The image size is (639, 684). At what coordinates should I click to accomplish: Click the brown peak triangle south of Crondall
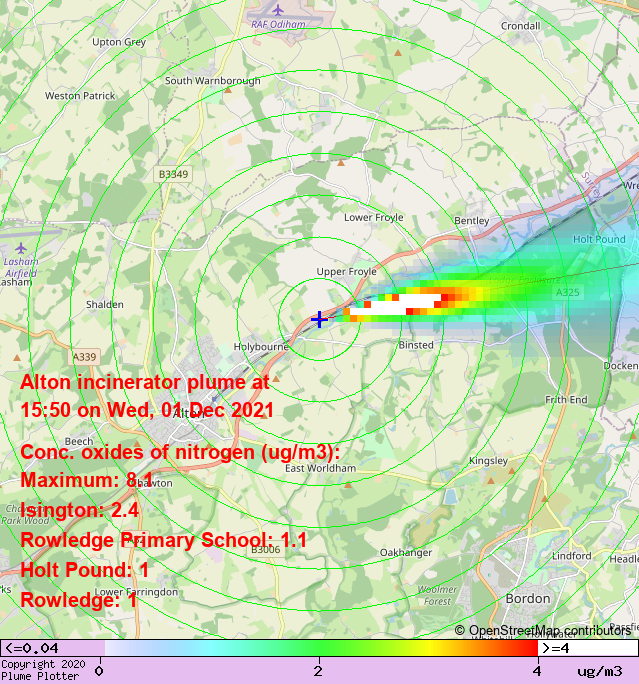click(398, 53)
